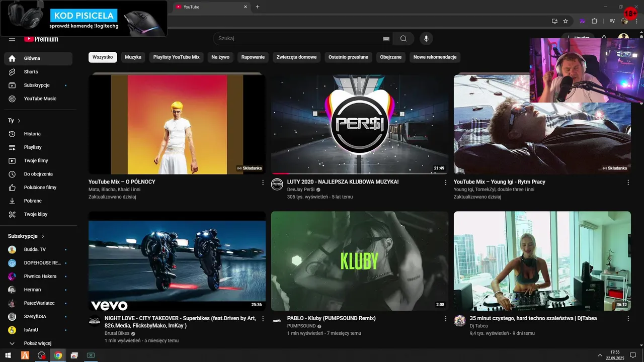Click Brutal Bikes channel avatar

95,321
